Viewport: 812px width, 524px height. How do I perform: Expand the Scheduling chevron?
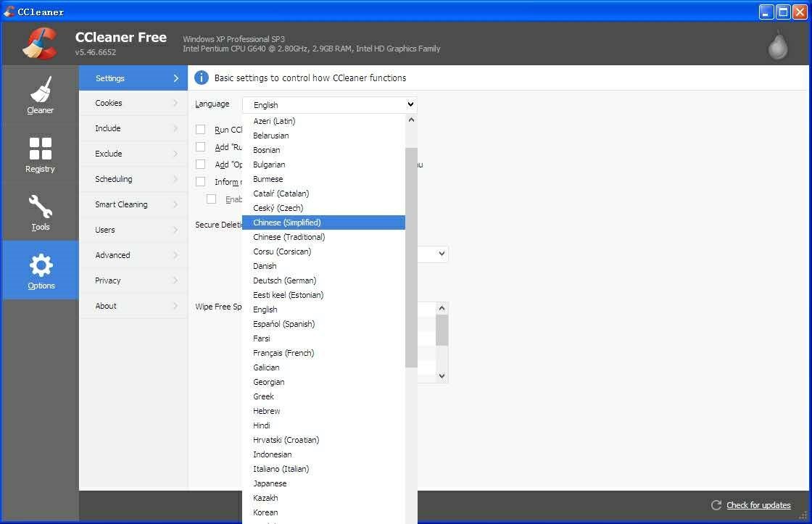coord(175,179)
